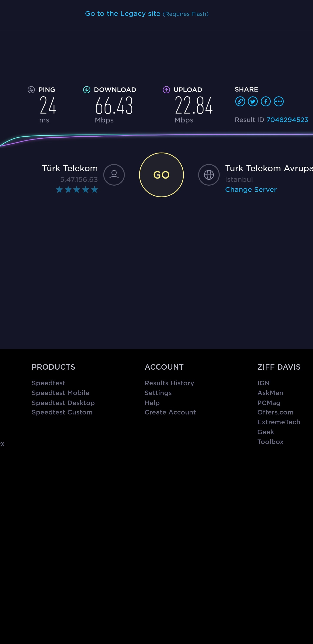Open Geek footer link

tap(266, 432)
